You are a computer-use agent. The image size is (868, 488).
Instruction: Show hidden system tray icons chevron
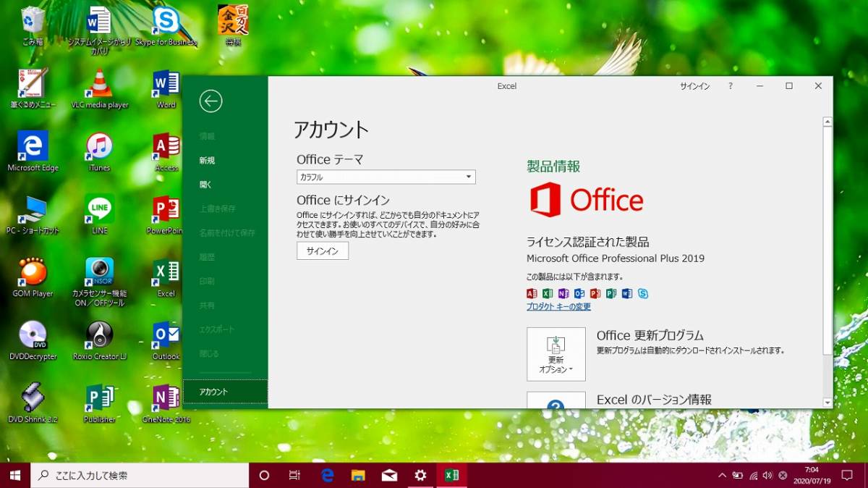[x=722, y=476]
